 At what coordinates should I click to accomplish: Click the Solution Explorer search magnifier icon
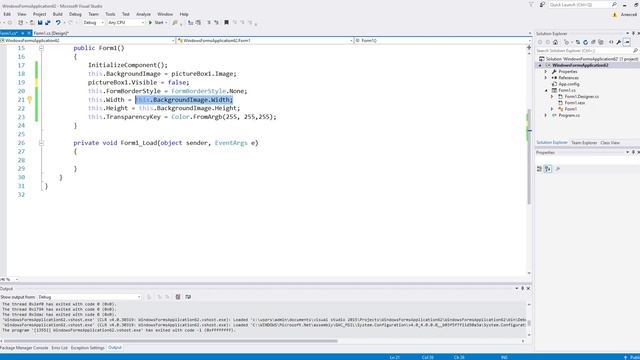tap(635, 51)
